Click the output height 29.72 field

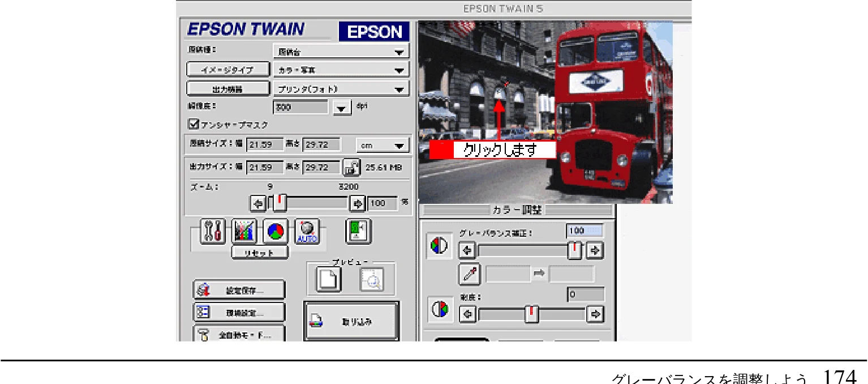click(x=322, y=168)
